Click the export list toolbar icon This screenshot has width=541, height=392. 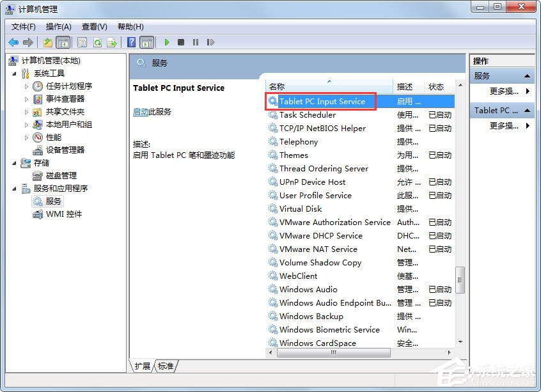(x=111, y=42)
